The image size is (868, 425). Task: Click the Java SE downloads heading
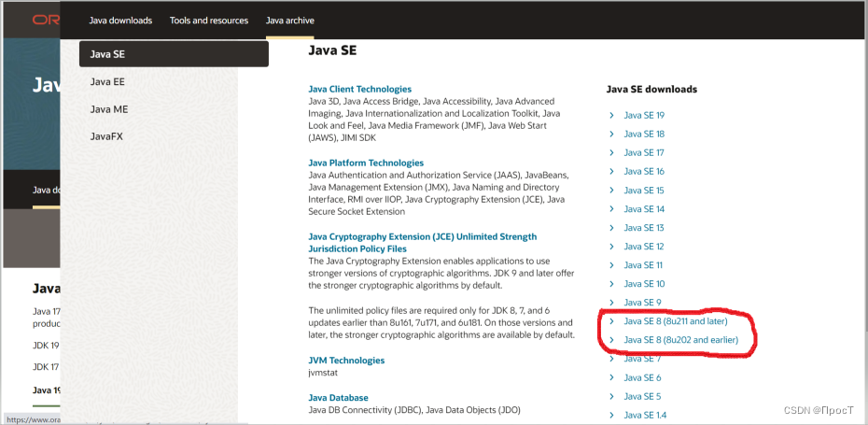pos(651,90)
